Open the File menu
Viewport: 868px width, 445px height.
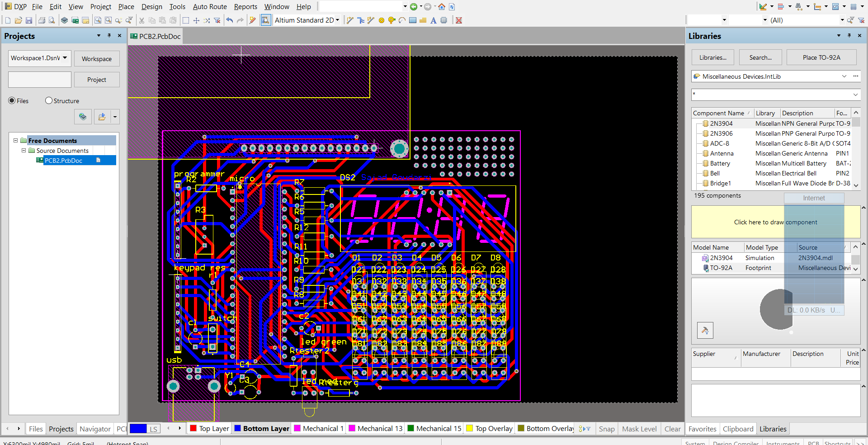point(37,7)
